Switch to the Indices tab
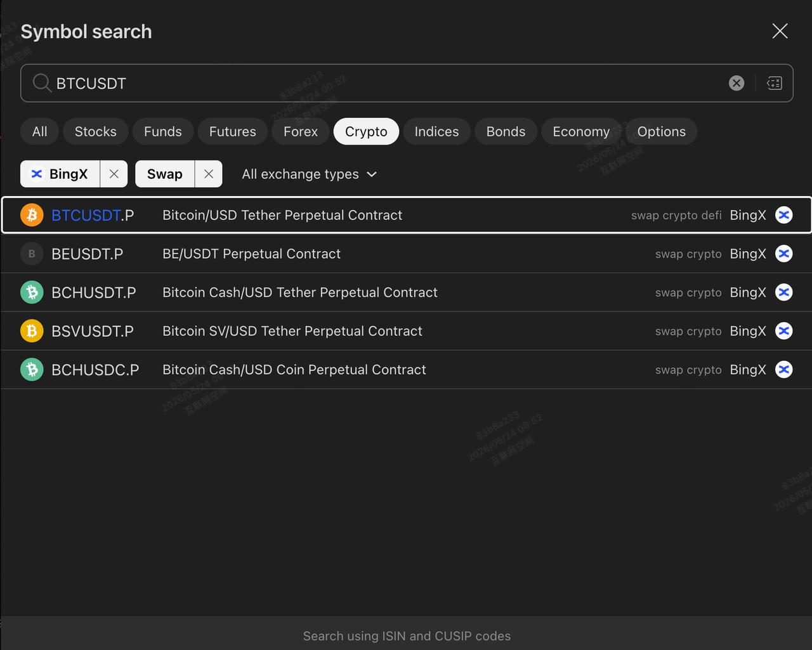 (436, 131)
